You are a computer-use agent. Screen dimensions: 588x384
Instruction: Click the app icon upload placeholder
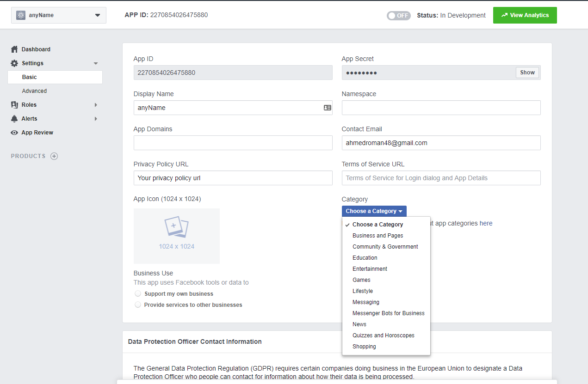[x=176, y=236]
